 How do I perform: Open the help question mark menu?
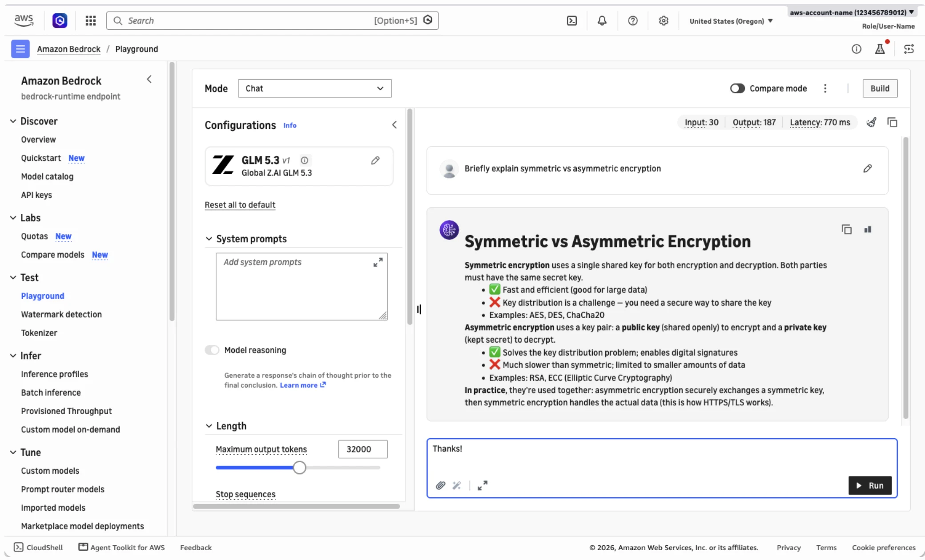(x=633, y=21)
